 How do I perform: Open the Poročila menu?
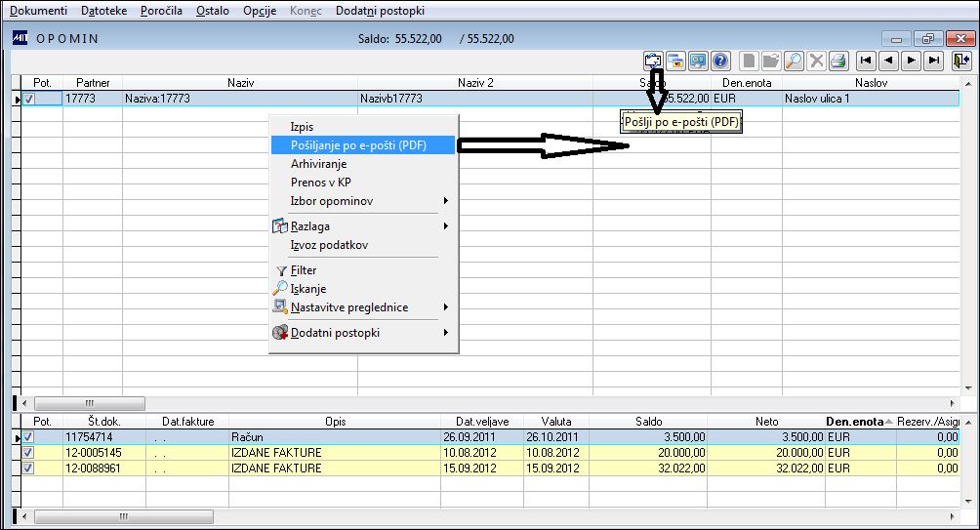161,11
